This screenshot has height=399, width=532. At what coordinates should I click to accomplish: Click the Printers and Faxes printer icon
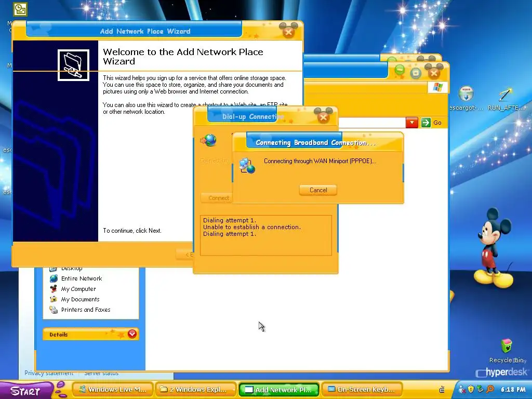pos(54,310)
